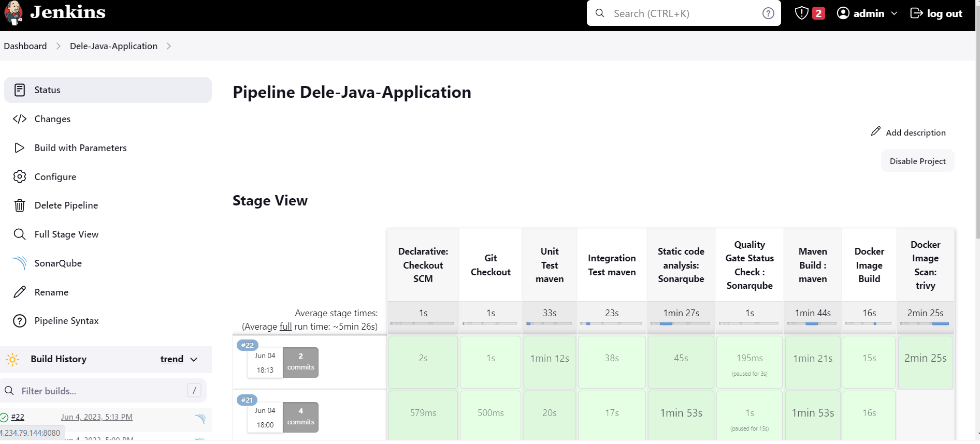Click Docker Image Scan trivy average bar
Screen dimensions: 980x444
[925, 323]
